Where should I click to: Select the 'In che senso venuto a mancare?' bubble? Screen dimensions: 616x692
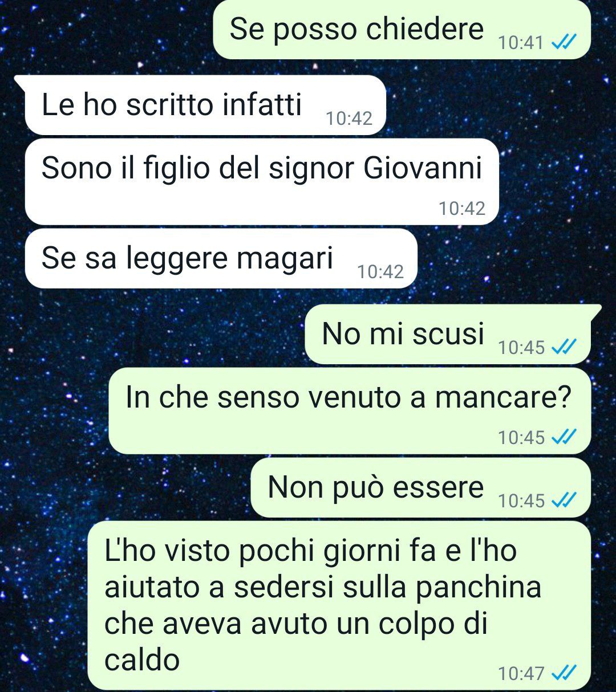click(x=349, y=410)
